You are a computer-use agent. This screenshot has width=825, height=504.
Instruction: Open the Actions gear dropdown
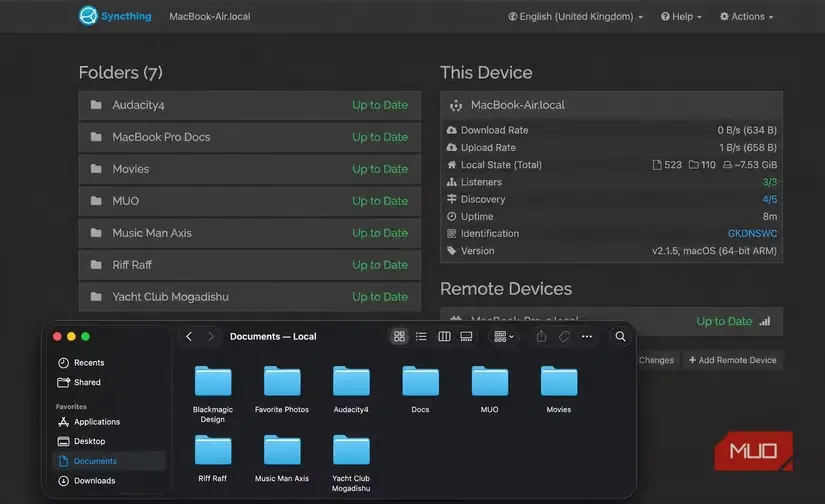click(747, 16)
